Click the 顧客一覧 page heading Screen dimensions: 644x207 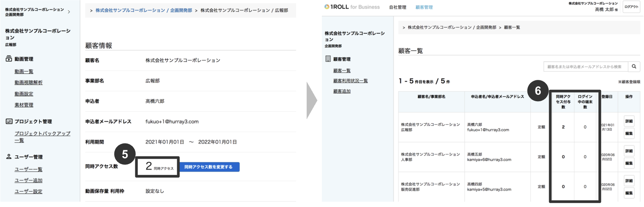(x=411, y=51)
